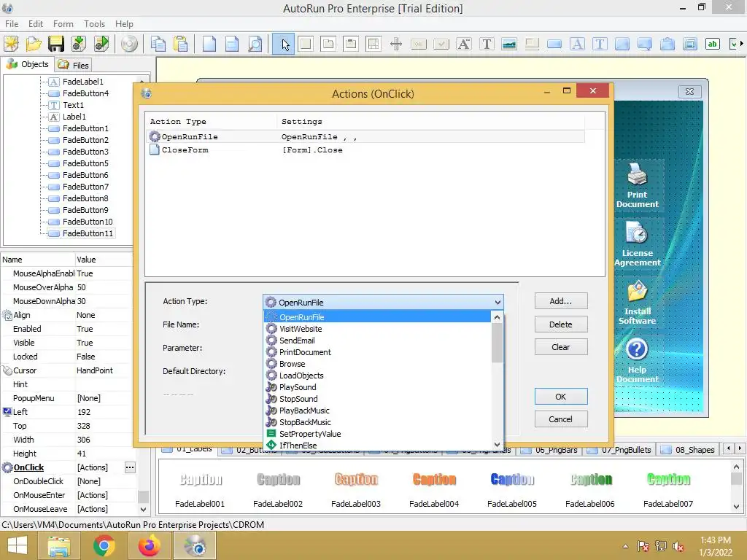Click the Delete button in Actions dialog

561,324
